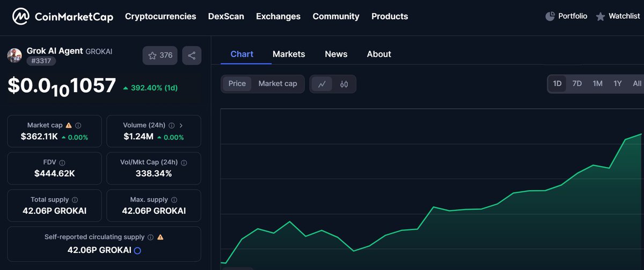The width and height of the screenshot is (644, 270).
Task: Click the Market cap warning triangle icon
Action: [x=68, y=125]
